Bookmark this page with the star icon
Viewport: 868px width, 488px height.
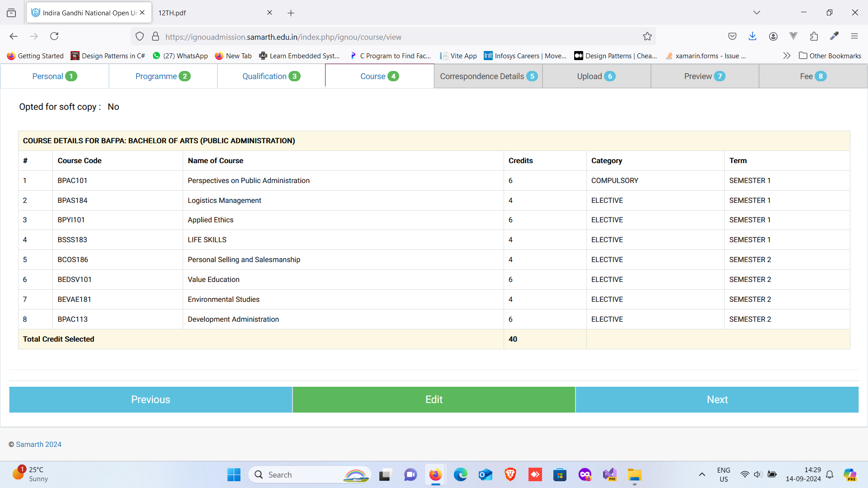click(x=647, y=37)
